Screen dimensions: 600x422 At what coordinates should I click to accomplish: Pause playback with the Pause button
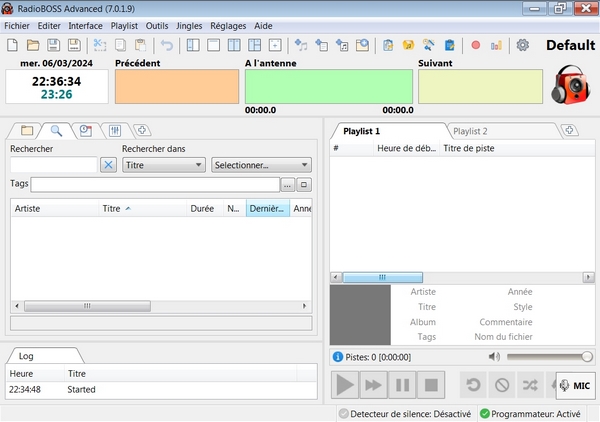(x=402, y=385)
